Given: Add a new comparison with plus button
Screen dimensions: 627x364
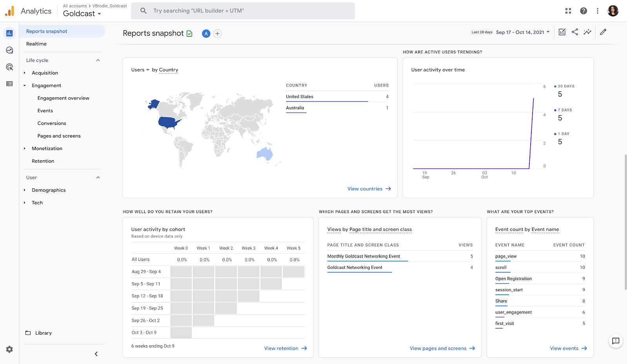Looking at the screenshot, I should pyautogui.click(x=217, y=34).
